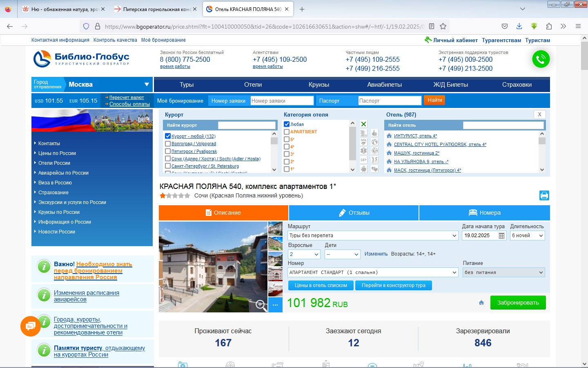Toggle the hearts romantic filter icon
This screenshot has width=588, height=368.
(374, 169)
